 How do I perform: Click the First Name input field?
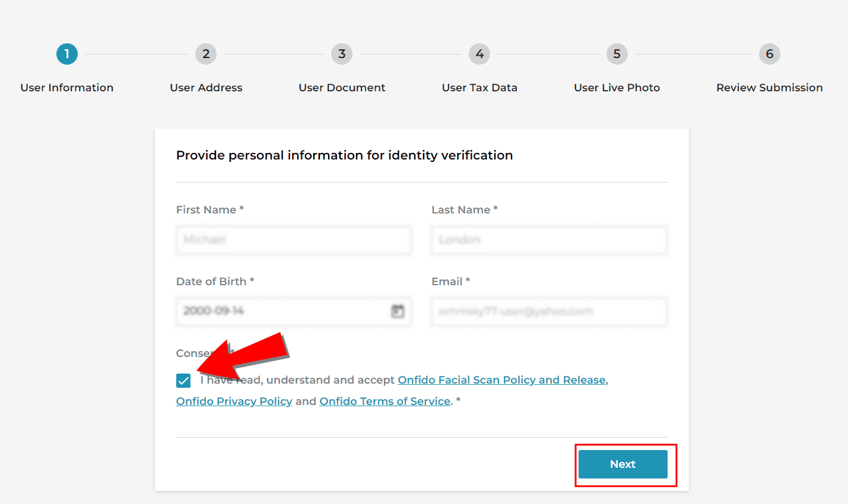tap(294, 240)
